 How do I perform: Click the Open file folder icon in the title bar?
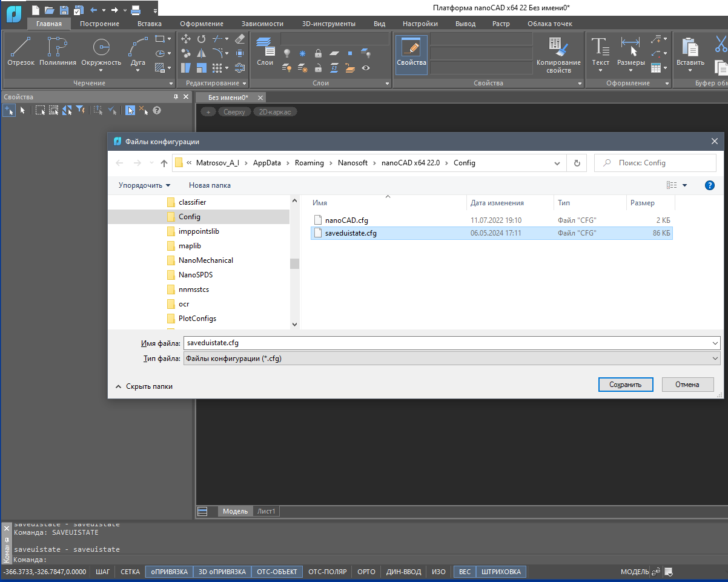click(x=50, y=10)
